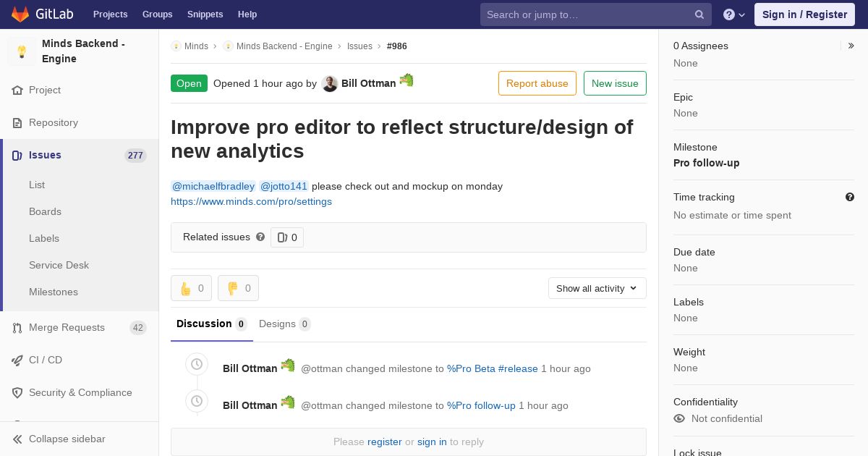868x456 pixels.
Task: Click the dragon emoji beside the author name
Action: click(x=407, y=80)
